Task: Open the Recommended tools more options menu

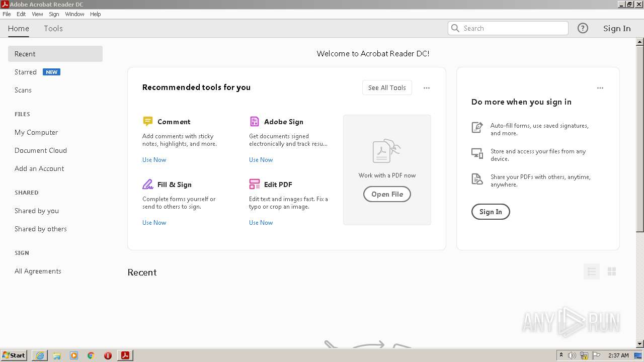Action: point(427,88)
